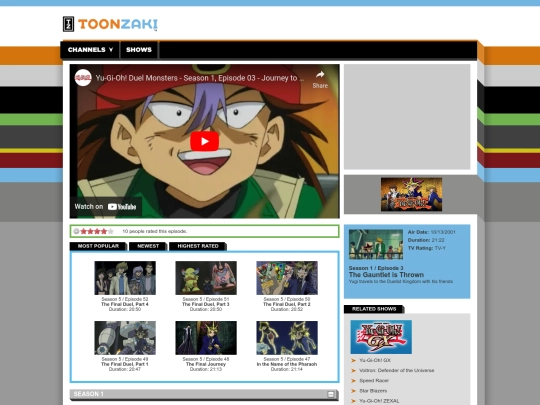Viewport: 540px width, 405px height.
Task: Click the Yu-Gi-Oh GX logo image
Action: 381,337
